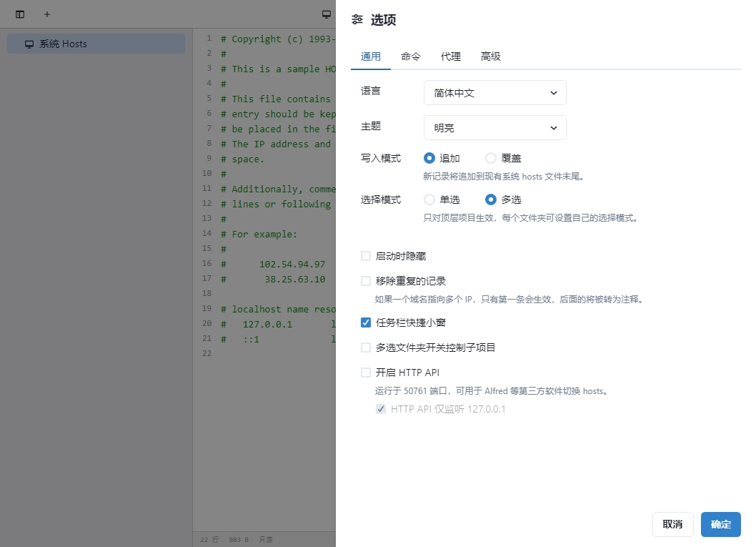Click the 选项 sliders icon in the header
Image resolution: width=756 pixels, height=547 pixels.
tap(357, 20)
